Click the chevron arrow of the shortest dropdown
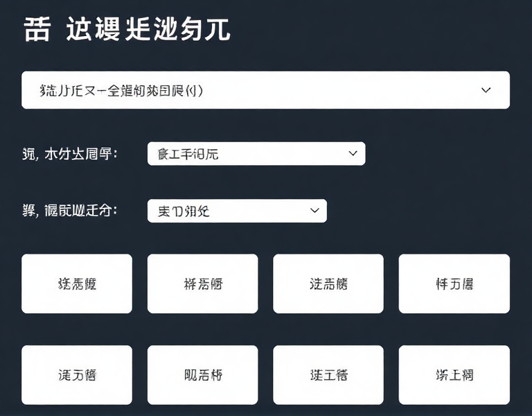The image size is (532, 416). [x=314, y=210]
